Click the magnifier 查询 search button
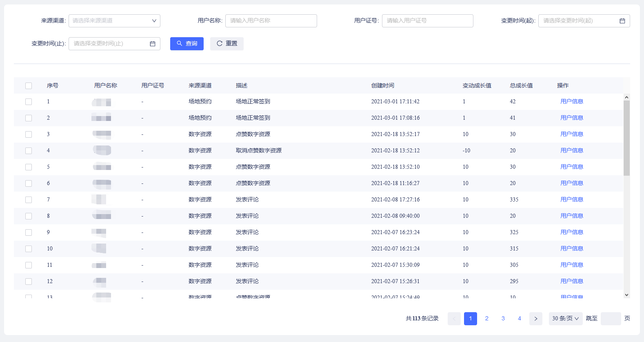Screen dimensions: 644x342 (187, 44)
